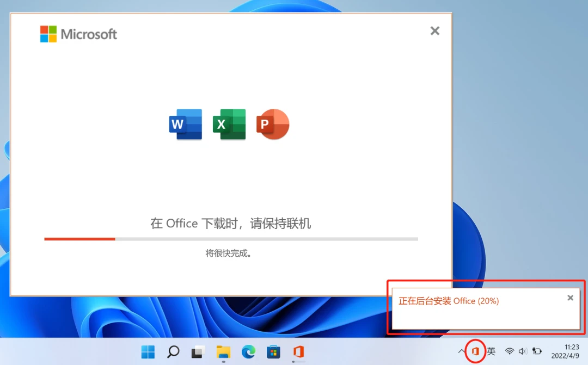Open Task View from the taskbar
The width and height of the screenshot is (588, 365).
tap(198, 352)
